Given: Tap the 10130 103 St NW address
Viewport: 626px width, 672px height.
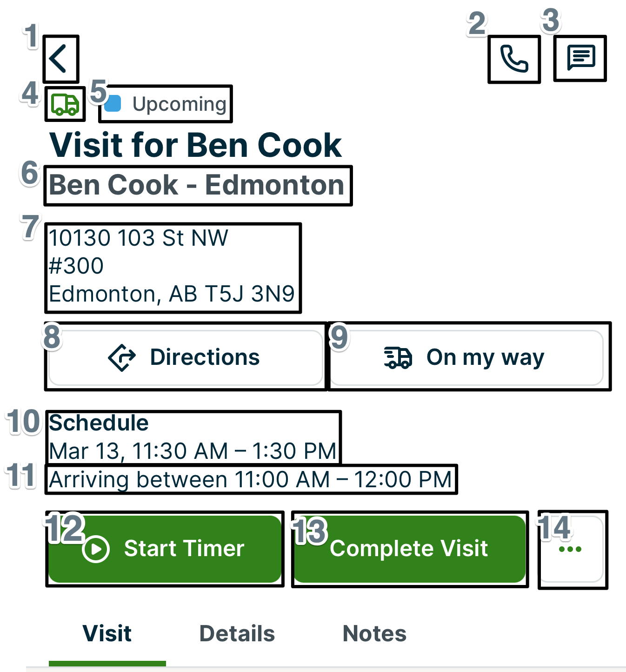Looking at the screenshot, I should click(x=172, y=267).
